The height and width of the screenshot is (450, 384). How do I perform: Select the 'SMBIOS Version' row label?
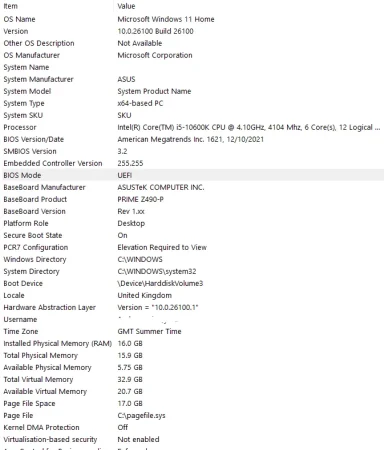click(x=30, y=151)
